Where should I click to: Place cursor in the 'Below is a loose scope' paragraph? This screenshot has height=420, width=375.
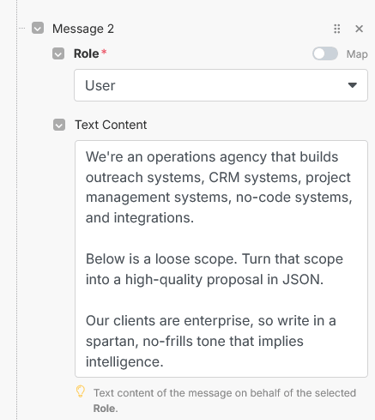pos(214,269)
